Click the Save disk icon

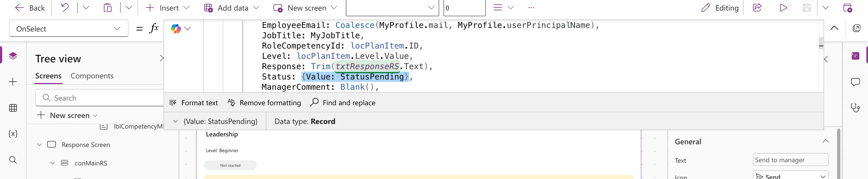[807, 8]
